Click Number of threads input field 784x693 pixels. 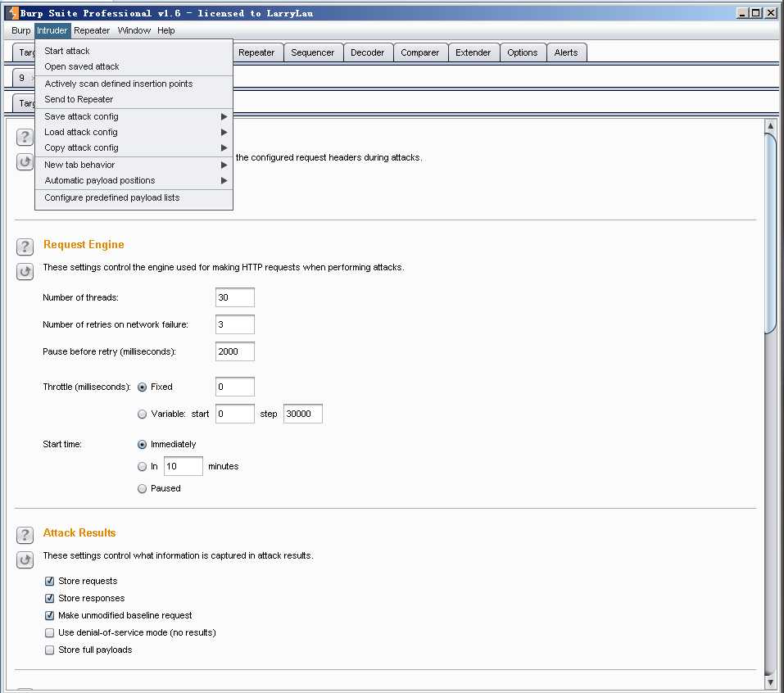point(235,297)
